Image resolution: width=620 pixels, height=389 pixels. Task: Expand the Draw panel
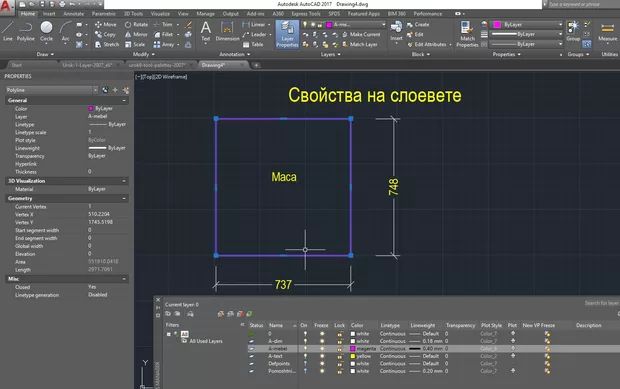45,54
